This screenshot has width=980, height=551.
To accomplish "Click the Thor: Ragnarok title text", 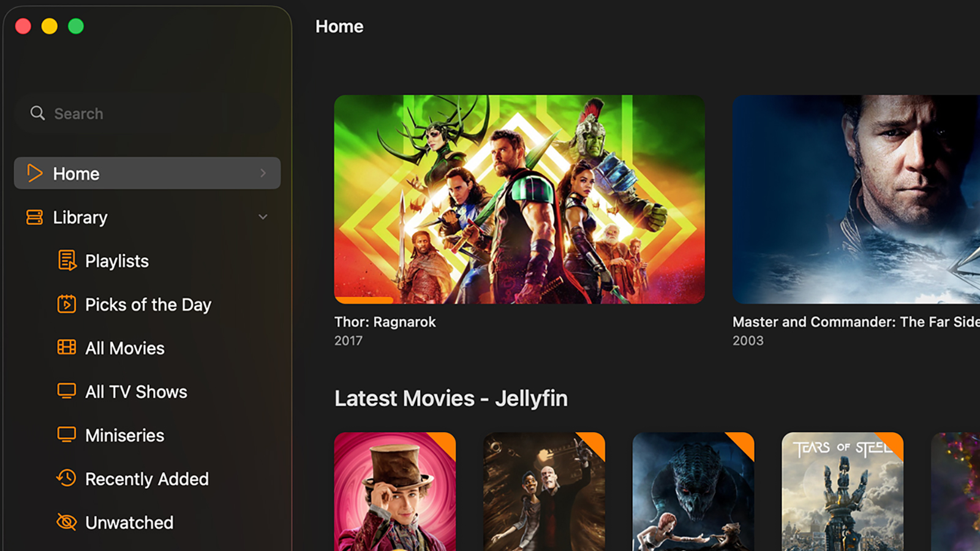I will click(385, 322).
